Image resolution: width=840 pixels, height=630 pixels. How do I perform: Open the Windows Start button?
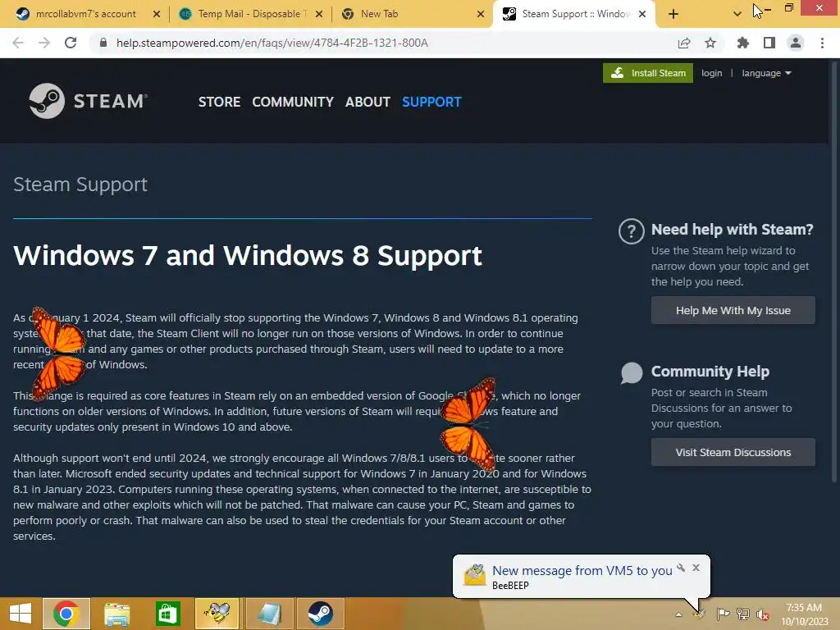pos(21,614)
